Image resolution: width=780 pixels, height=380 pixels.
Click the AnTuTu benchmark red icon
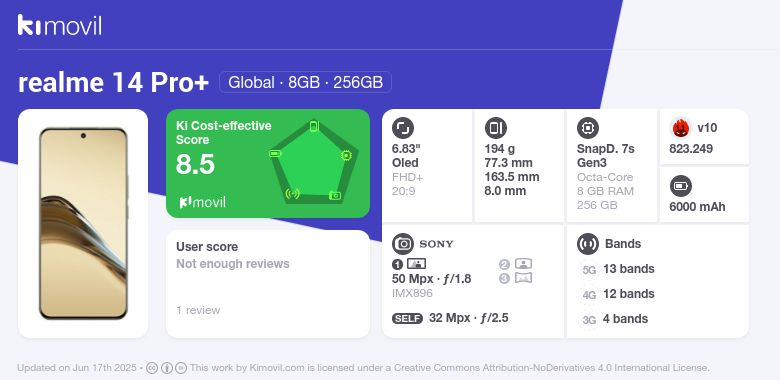[x=681, y=128]
